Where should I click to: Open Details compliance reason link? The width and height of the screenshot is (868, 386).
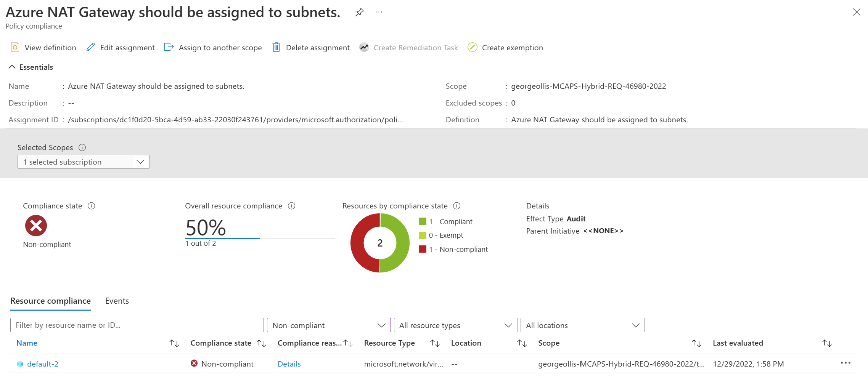point(289,364)
